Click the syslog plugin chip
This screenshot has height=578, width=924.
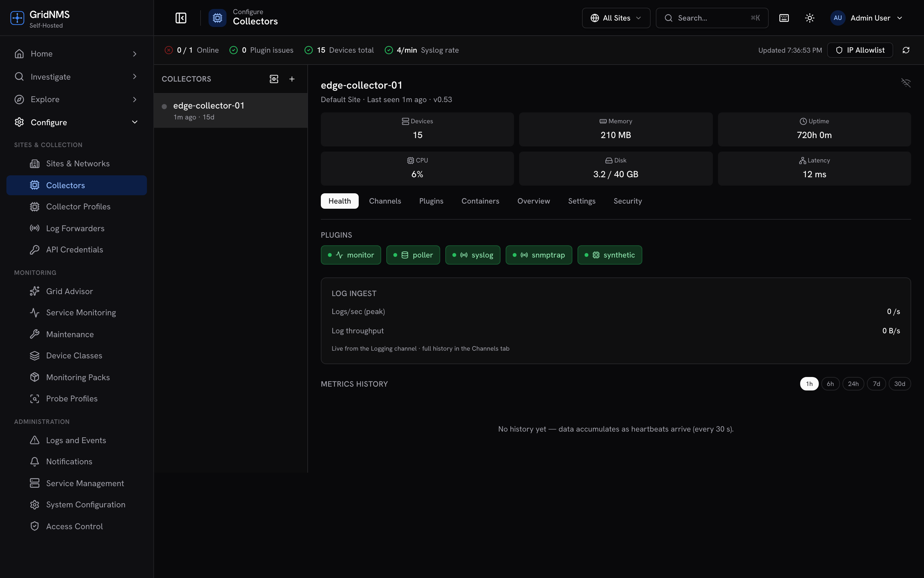click(x=473, y=255)
